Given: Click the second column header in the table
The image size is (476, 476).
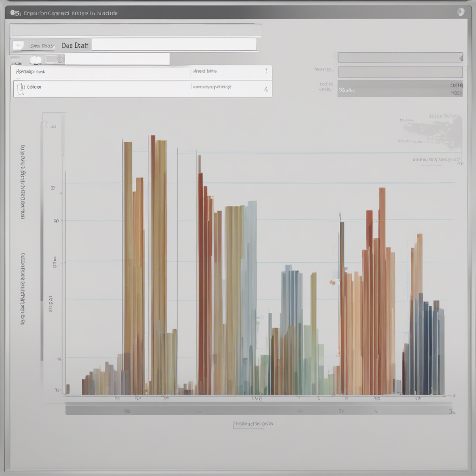Looking at the screenshot, I should 205,72.
